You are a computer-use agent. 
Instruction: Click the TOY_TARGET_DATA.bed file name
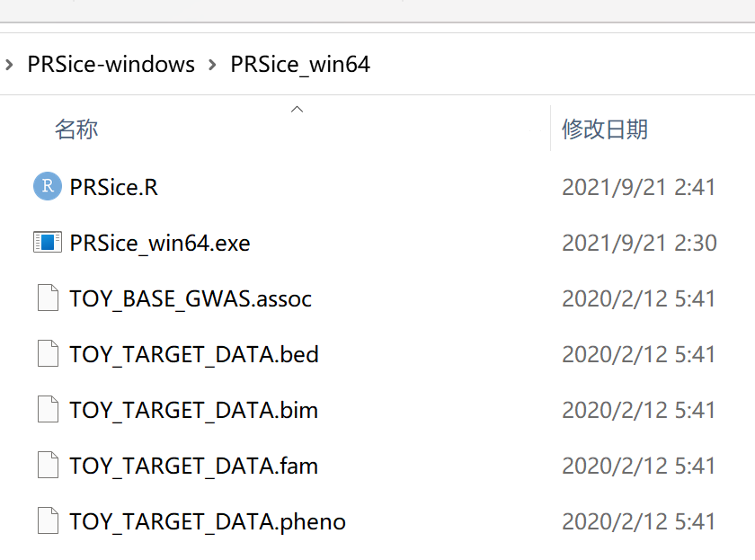194,353
